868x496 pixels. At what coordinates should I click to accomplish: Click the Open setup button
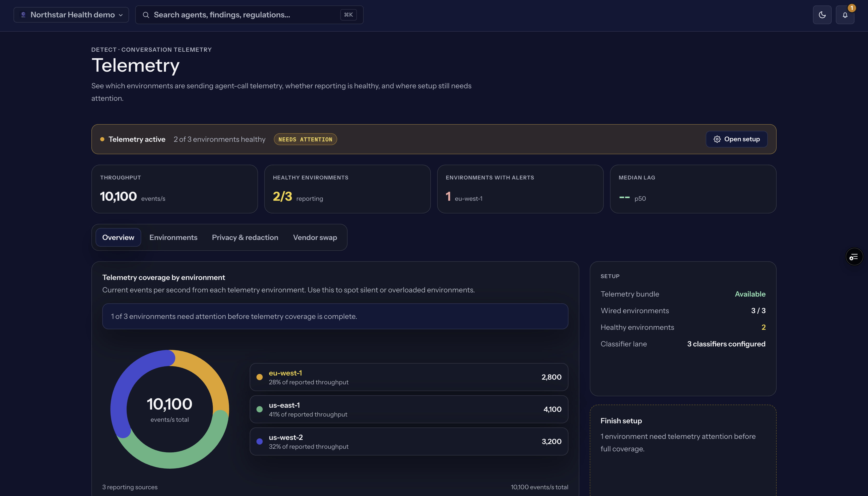pos(737,139)
